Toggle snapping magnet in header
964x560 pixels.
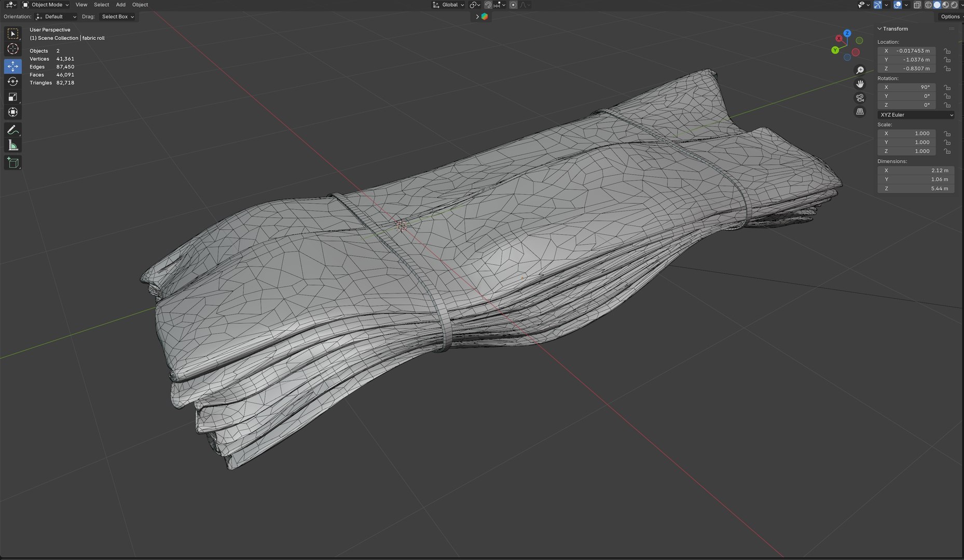[x=488, y=5]
